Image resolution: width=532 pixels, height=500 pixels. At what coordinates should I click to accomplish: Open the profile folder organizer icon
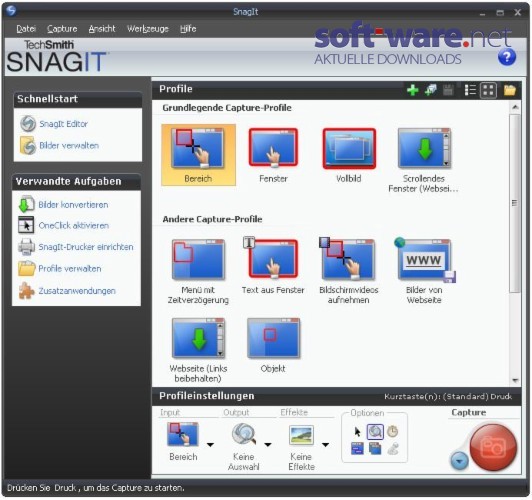click(510, 90)
